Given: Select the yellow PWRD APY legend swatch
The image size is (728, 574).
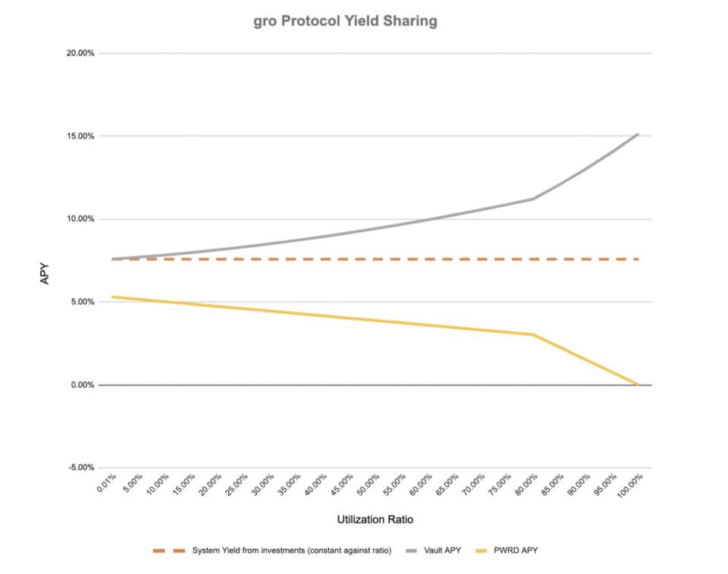Looking at the screenshot, I should coord(482,550).
